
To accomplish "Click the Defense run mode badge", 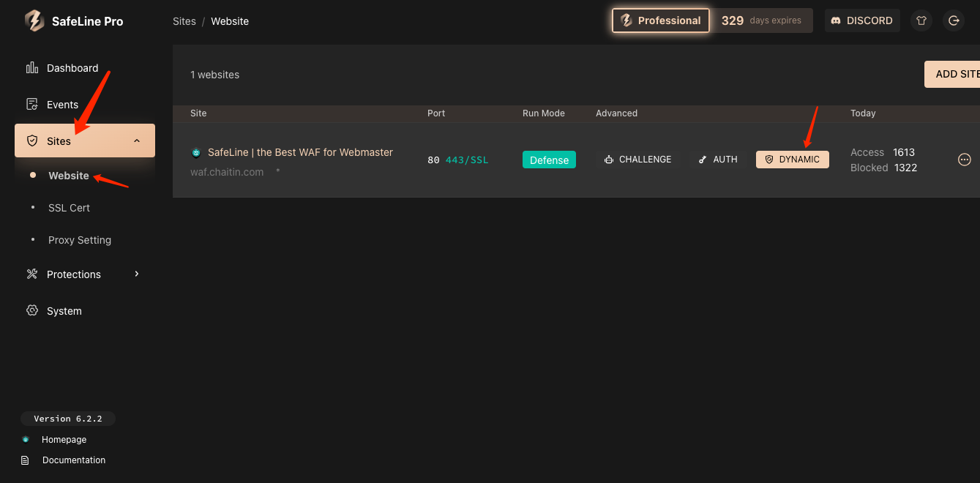I will (549, 160).
